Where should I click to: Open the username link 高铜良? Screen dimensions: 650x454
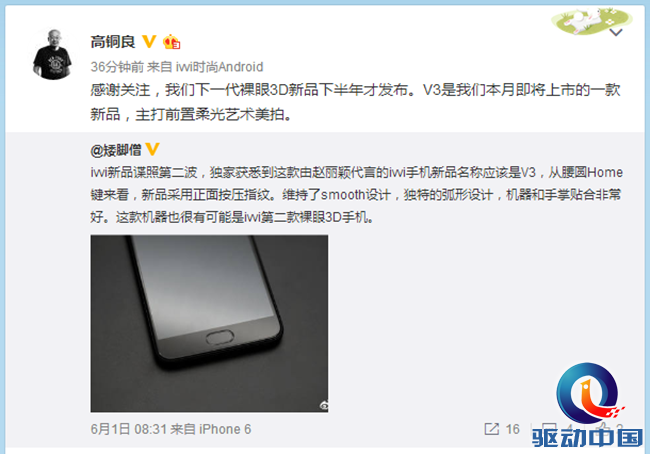pyautogui.click(x=113, y=41)
